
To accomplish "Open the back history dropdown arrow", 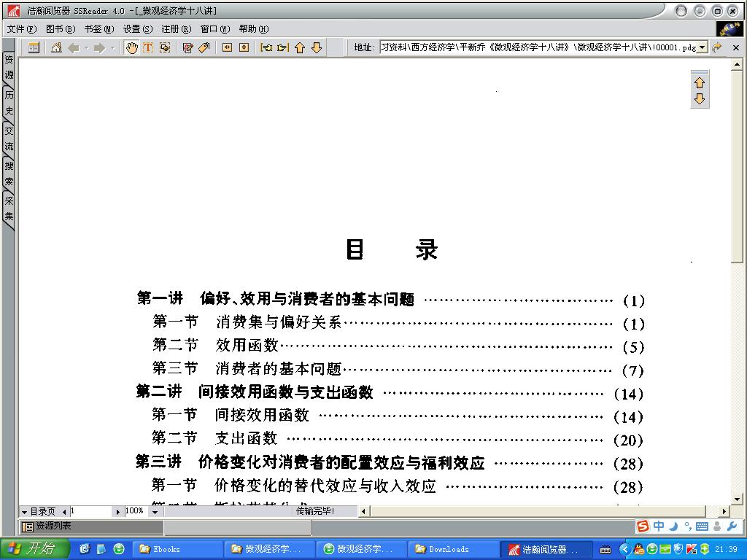I will (86, 47).
